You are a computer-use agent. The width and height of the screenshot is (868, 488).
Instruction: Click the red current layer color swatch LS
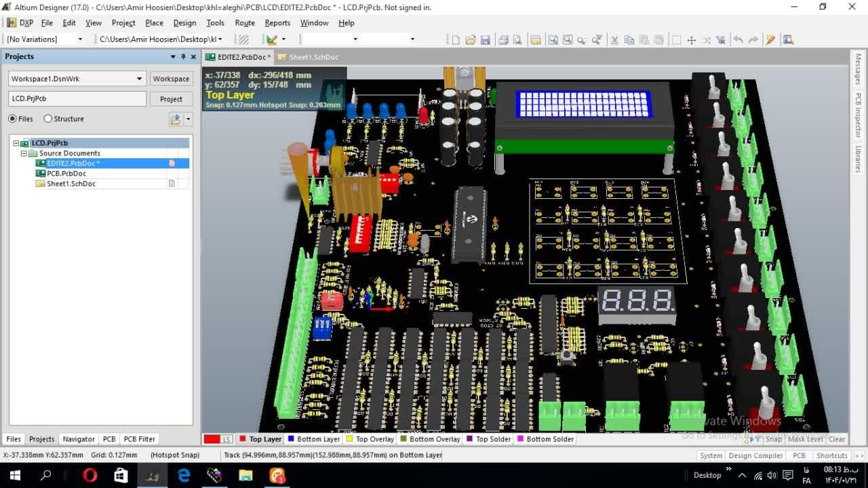click(x=218, y=439)
